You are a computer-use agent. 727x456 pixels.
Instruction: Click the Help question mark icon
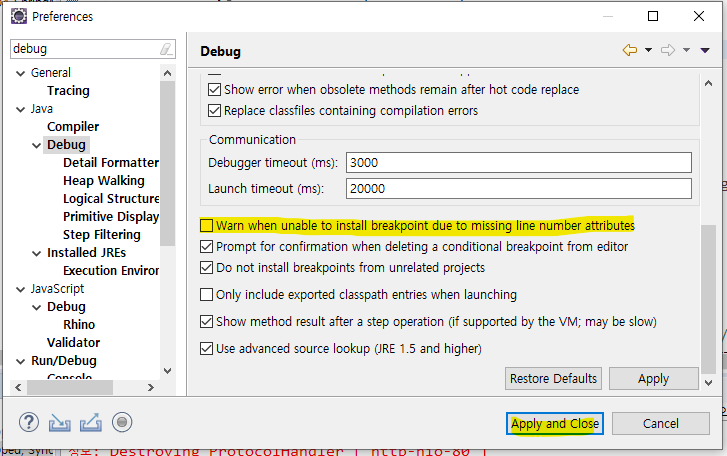pyautogui.click(x=29, y=423)
